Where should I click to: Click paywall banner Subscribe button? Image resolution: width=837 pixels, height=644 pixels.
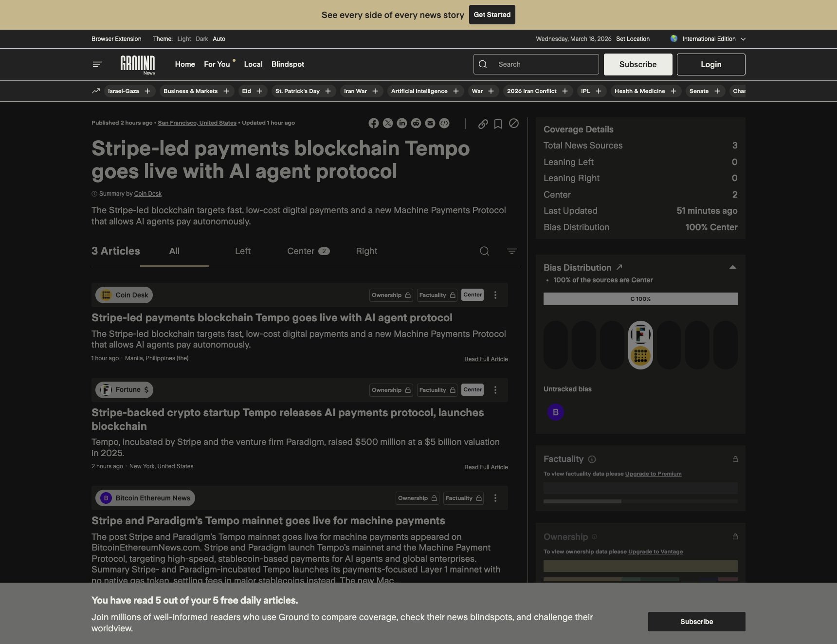tap(697, 622)
